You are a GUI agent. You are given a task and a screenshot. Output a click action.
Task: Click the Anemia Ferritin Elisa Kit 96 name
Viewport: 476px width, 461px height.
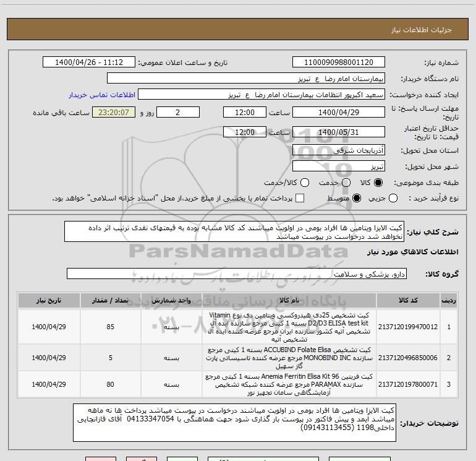(289, 384)
